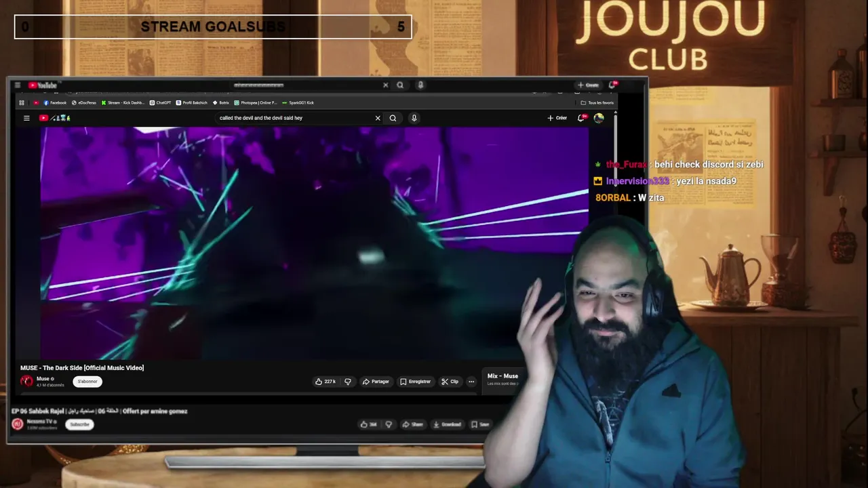Open Stream - Kick Dashboard bookmark
The height and width of the screenshot is (488, 868).
123,103
